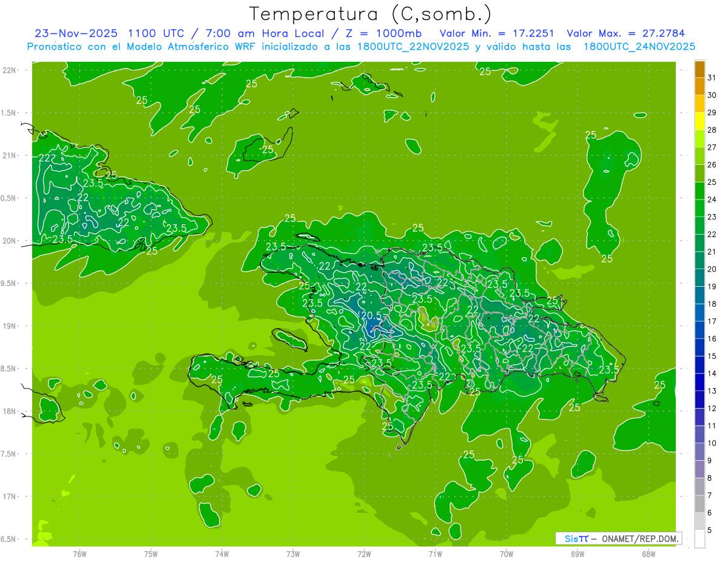Click longitude label "72W"
This screenshot has height=562, width=728.
pyautogui.click(x=364, y=554)
